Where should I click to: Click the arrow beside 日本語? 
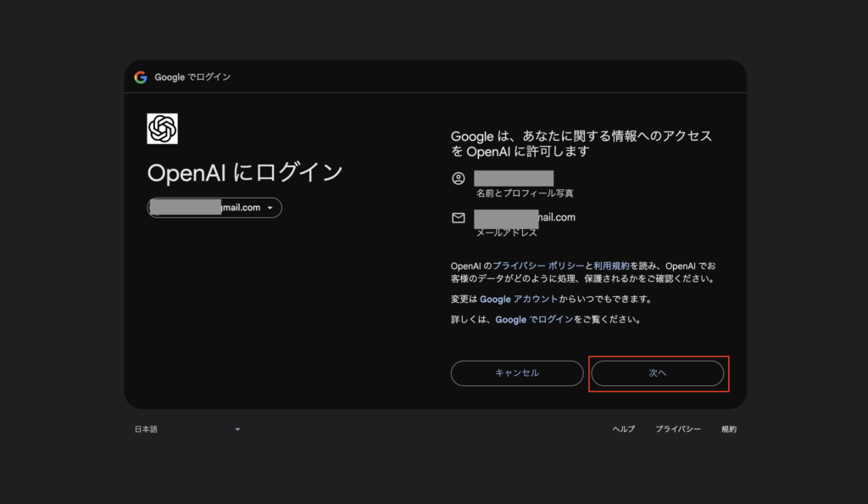coord(237,429)
